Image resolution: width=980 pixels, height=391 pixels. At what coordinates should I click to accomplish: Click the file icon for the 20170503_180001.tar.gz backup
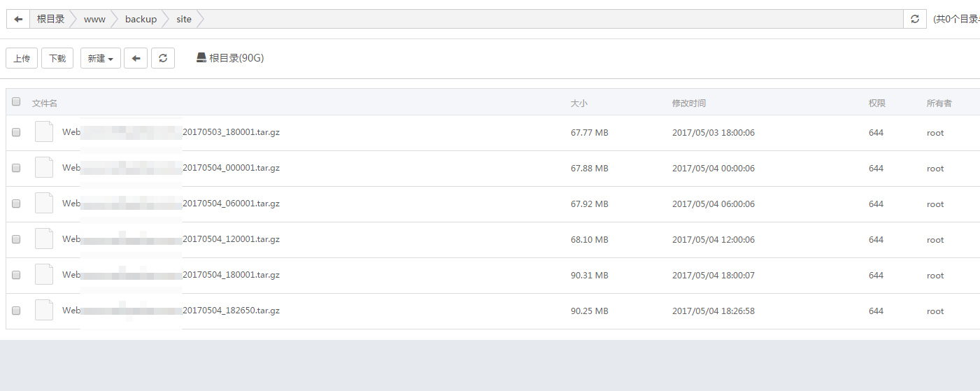[x=44, y=132]
